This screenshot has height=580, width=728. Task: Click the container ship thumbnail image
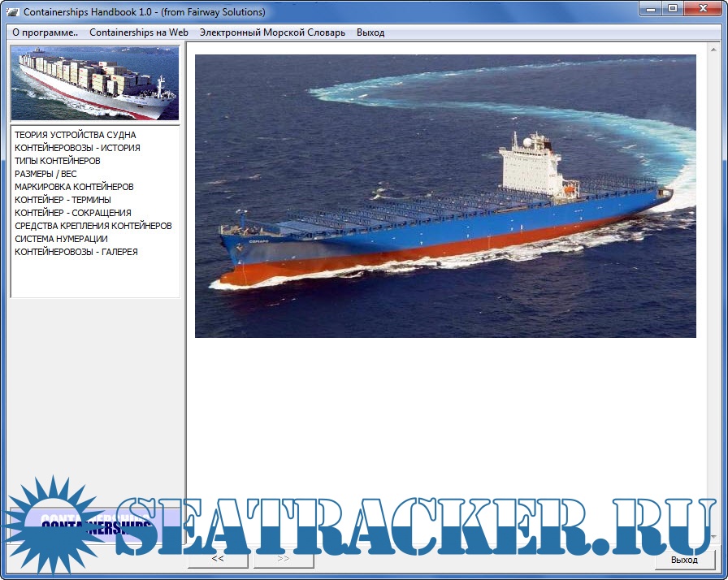95,83
